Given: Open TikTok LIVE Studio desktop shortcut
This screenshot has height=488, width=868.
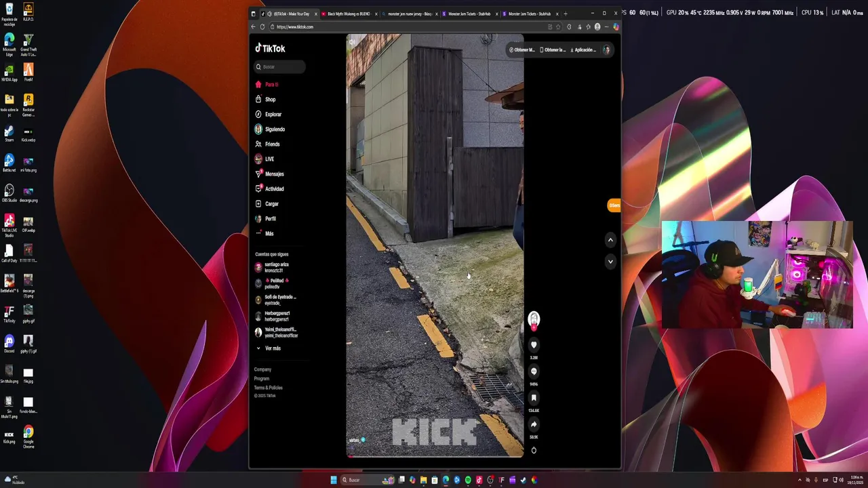Looking at the screenshot, I should click(x=9, y=225).
